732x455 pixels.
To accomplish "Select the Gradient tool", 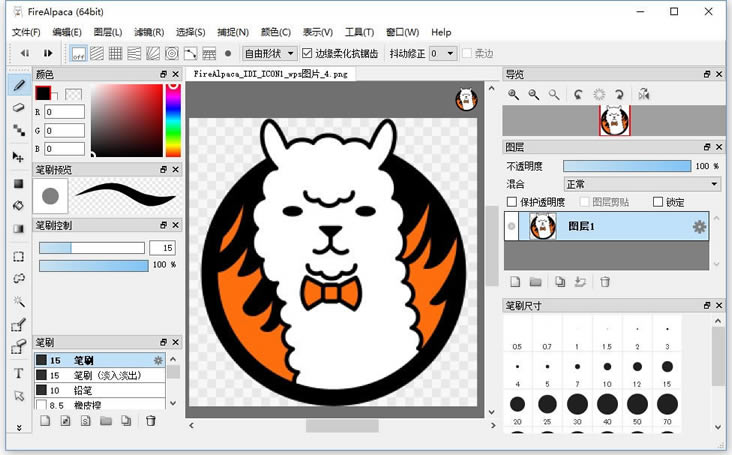I will click(x=19, y=228).
